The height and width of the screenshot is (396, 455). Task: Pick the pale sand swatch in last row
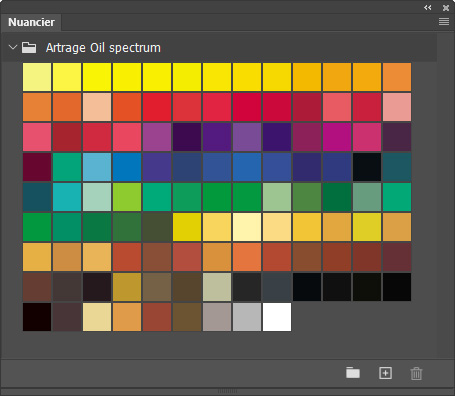pos(97,317)
